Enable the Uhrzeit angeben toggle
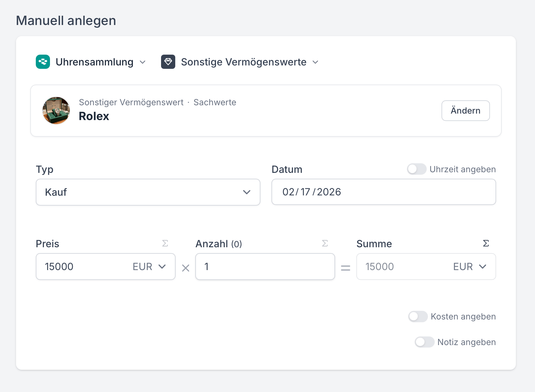This screenshot has width=535, height=392. click(417, 169)
